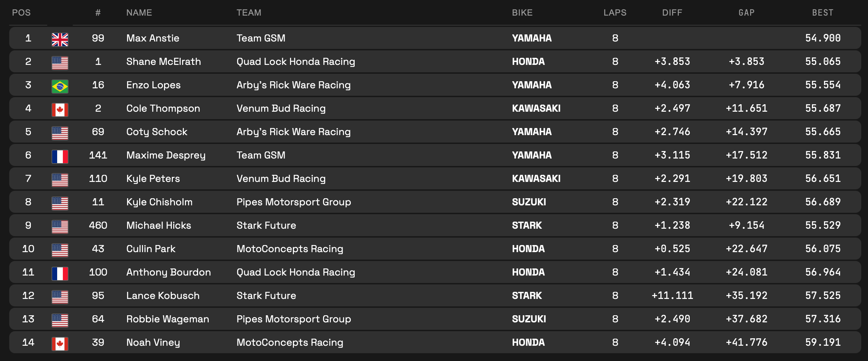Click the GAP column header
Screen dimensions: 868x361
[746, 13]
